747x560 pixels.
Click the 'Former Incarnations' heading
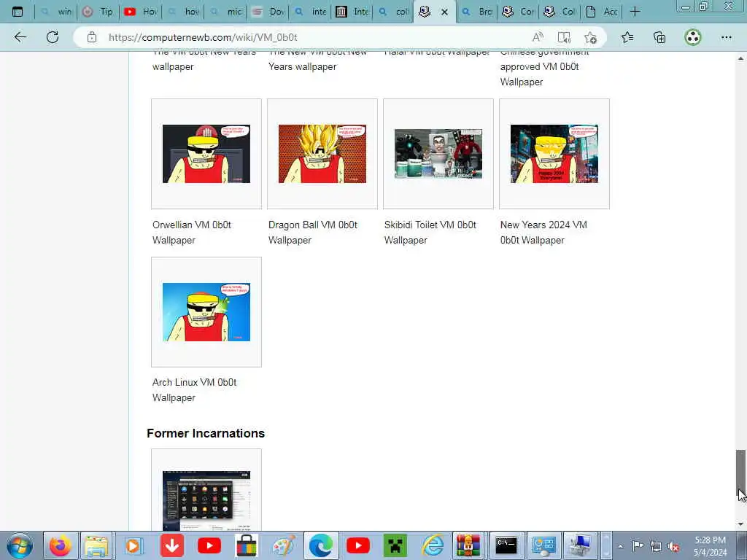click(x=206, y=433)
